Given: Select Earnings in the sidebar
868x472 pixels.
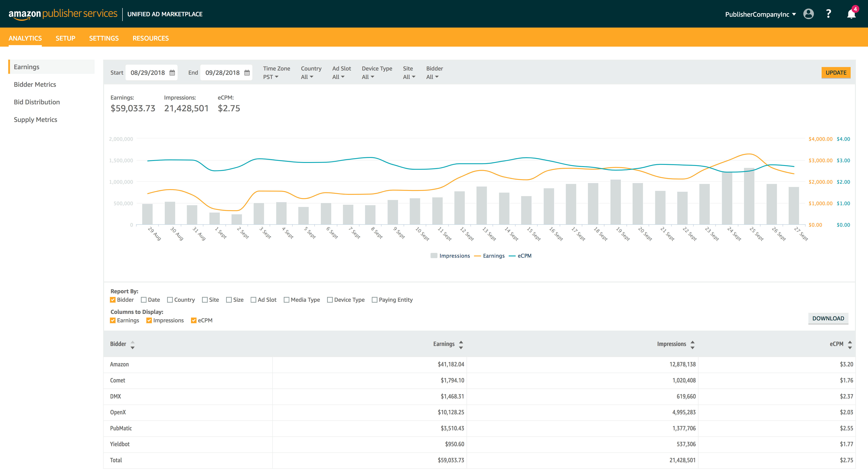Looking at the screenshot, I should 51,67.
